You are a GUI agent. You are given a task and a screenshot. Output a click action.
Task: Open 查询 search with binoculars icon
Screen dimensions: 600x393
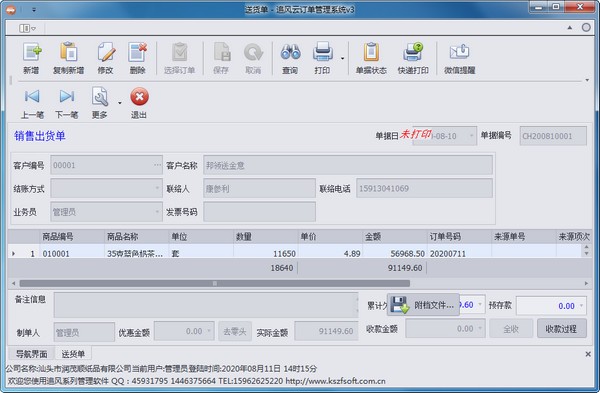290,52
